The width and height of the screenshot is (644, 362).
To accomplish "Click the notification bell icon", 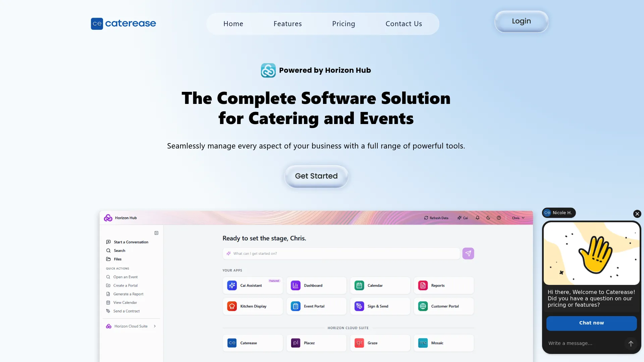I will [x=478, y=218].
